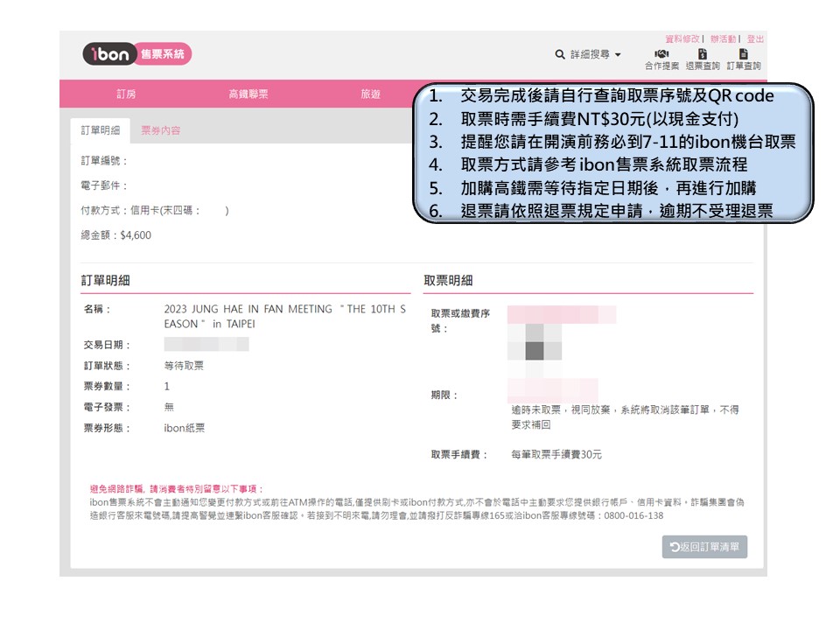The image size is (840, 630).
Task: Click the 總金額 $4,600 text
Action: tap(115, 234)
